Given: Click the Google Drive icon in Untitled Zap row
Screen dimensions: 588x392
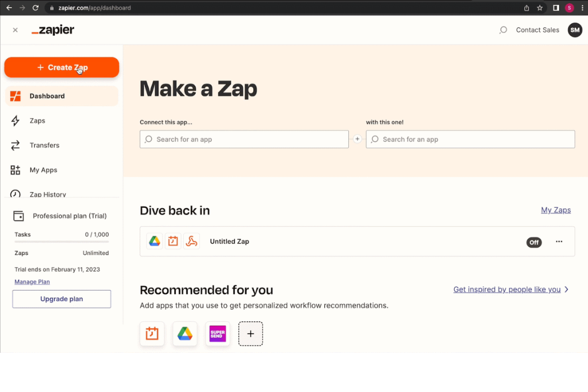Looking at the screenshot, I should [155, 241].
